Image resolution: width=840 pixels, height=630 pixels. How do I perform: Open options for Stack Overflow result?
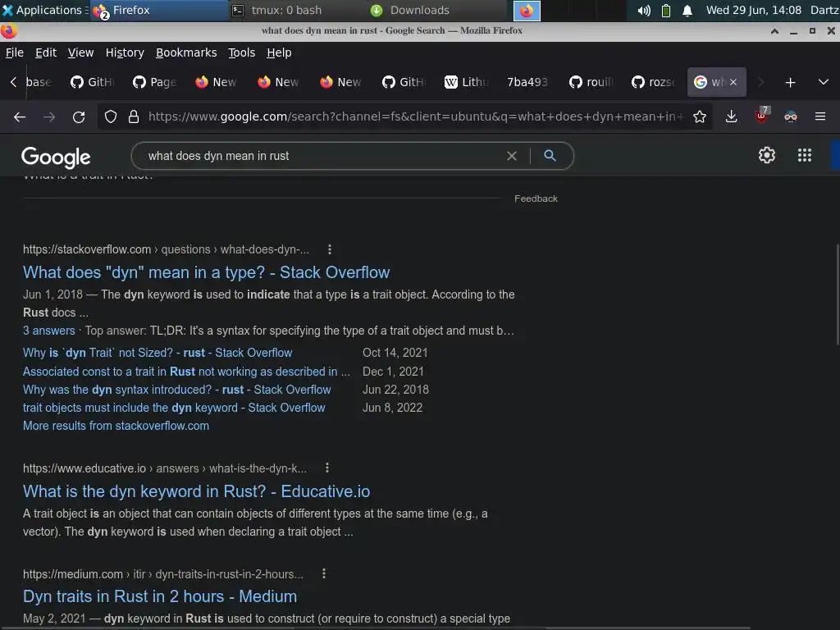(330, 249)
